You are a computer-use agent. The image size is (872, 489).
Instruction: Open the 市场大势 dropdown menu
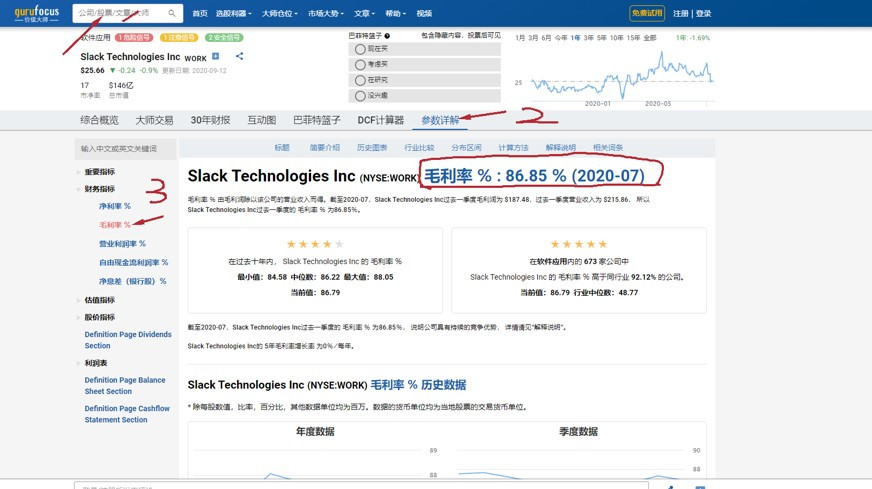(x=326, y=13)
